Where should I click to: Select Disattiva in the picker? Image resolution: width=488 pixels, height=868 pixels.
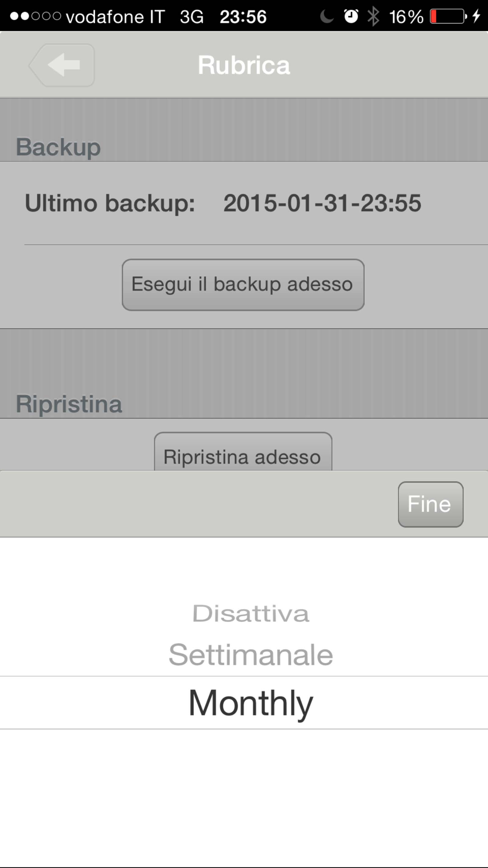tap(251, 613)
